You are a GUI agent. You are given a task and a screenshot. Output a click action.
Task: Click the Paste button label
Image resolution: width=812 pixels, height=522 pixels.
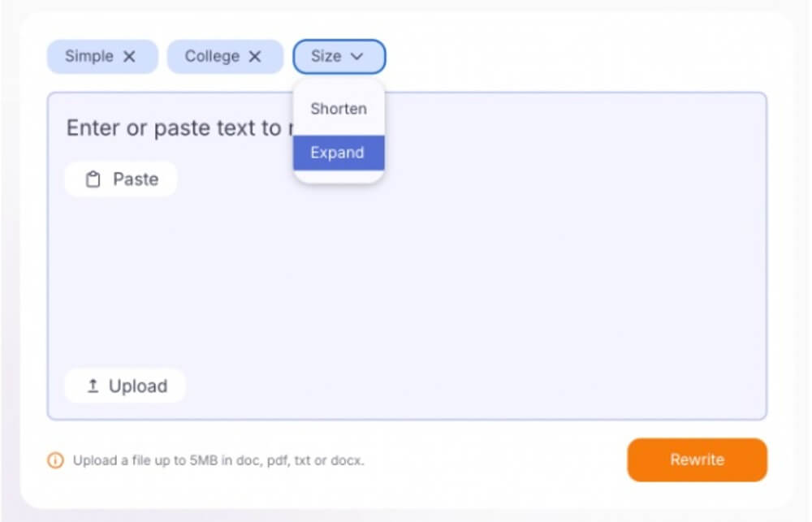[x=135, y=179]
